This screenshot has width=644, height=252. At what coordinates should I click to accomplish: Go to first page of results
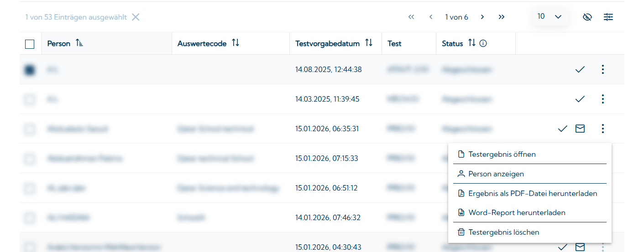click(x=411, y=17)
